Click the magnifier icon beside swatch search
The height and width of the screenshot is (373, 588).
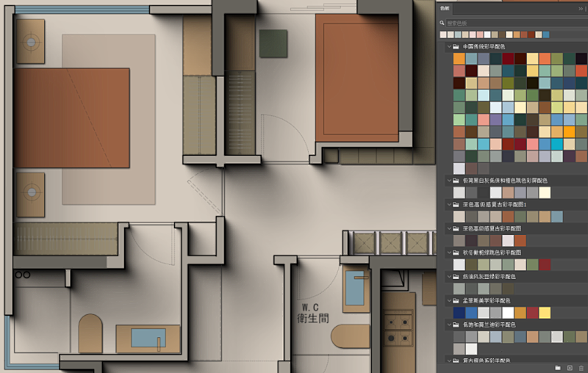click(443, 23)
